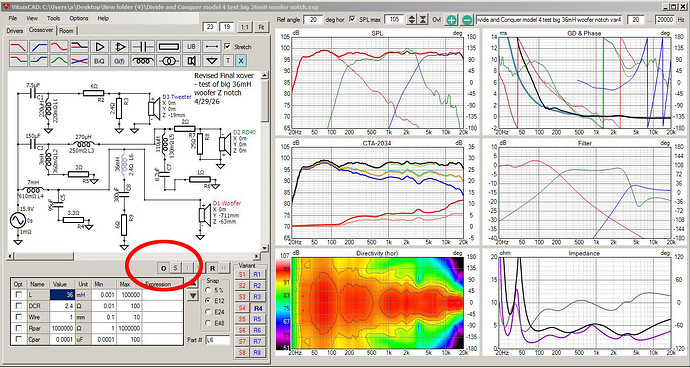Open the LIB library block button
This screenshot has height=368, width=690.
(x=191, y=47)
